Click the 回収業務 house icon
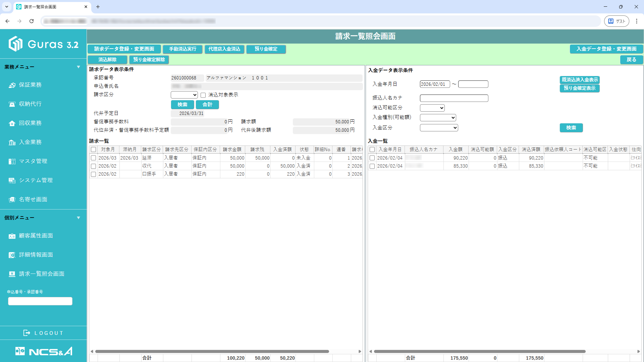644x362 pixels. click(12, 123)
